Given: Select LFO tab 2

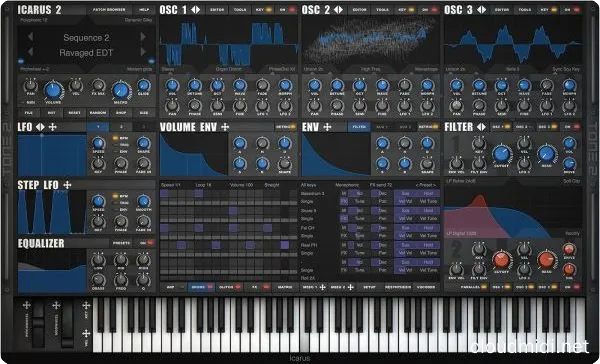Looking at the screenshot, I should pos(121,127).
